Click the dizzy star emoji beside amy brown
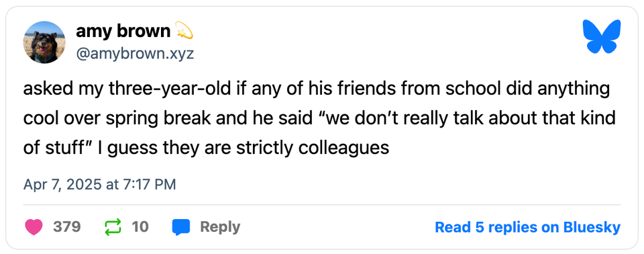The height and width of the screenshot is (254, 644). pos(184,32)
